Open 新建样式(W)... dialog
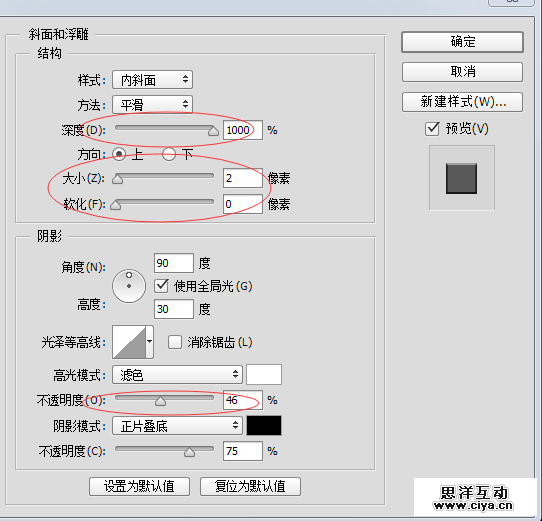This screenshot has height=521, width=542. click(462, 102)
